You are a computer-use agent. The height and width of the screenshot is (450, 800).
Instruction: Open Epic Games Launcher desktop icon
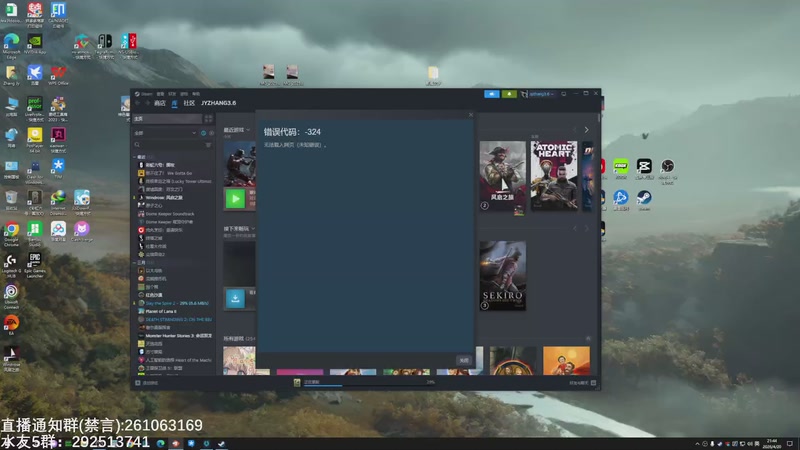point(35,265)
